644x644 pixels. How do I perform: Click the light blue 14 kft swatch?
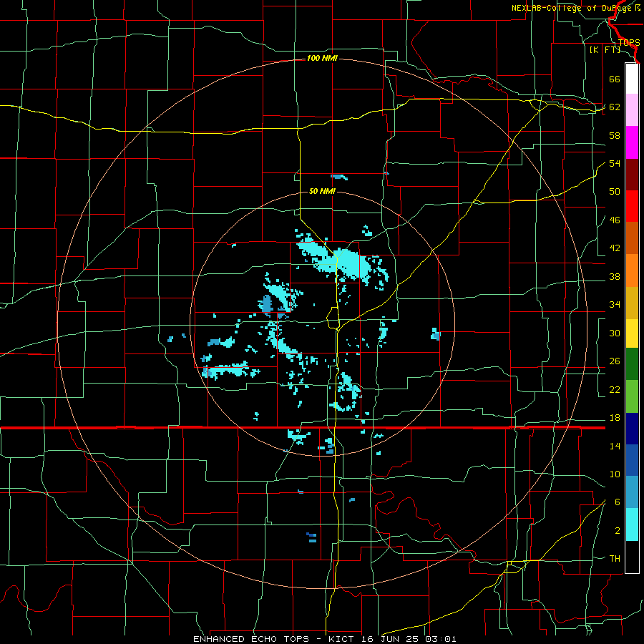tap(632, 492)
